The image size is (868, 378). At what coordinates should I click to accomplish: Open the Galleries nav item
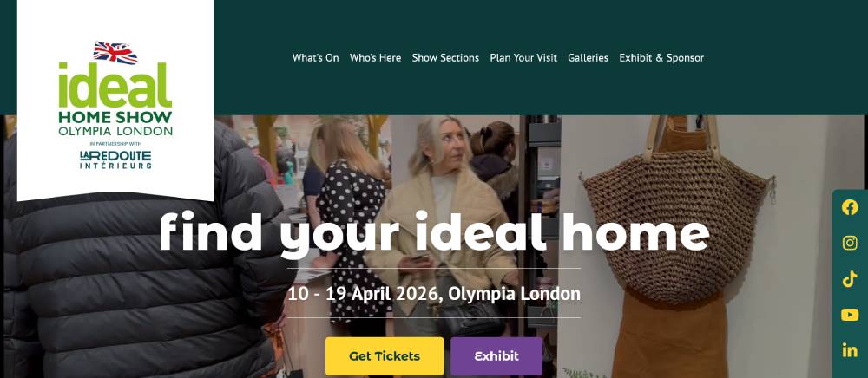pyautogui.click(x=588, y=57)
